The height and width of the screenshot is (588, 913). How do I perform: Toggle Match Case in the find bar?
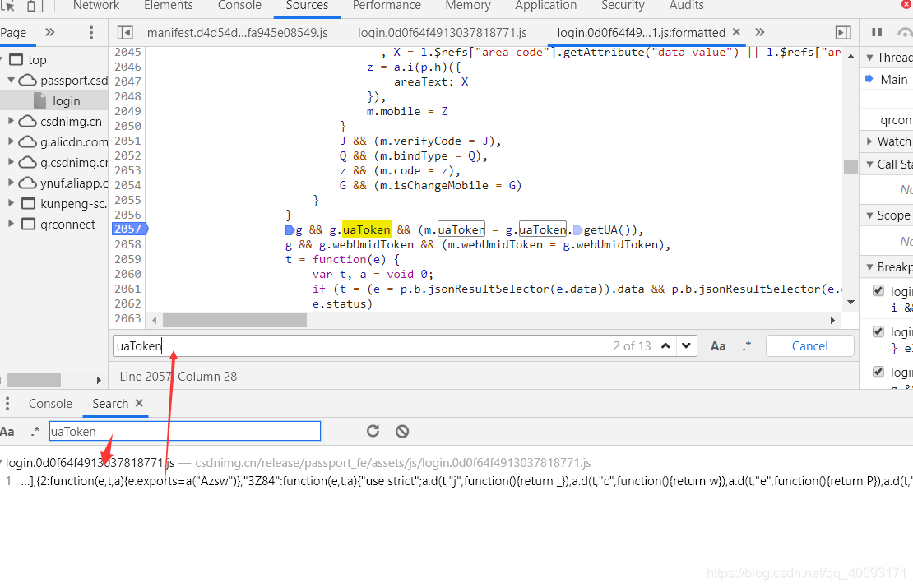pos(718,346)
